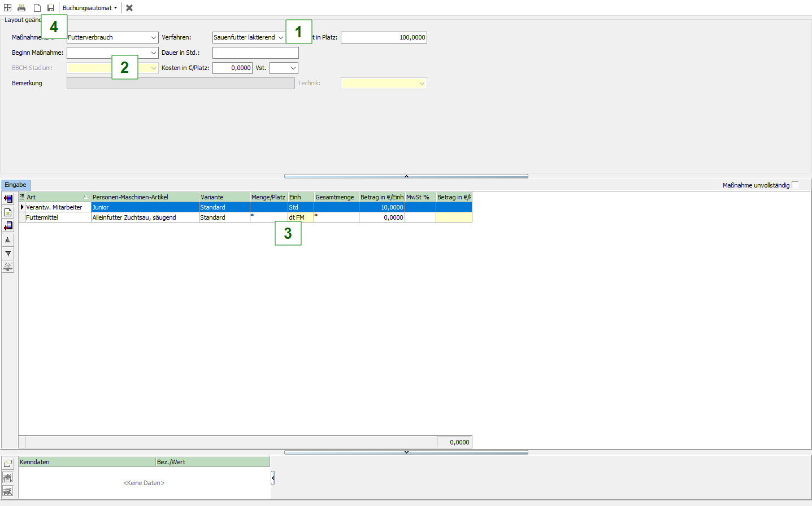Move the selected row up with triangle icon

click(8, 240)
